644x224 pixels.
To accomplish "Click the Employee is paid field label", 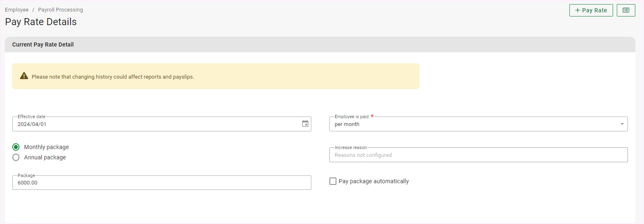I will [x=351, y=117].
